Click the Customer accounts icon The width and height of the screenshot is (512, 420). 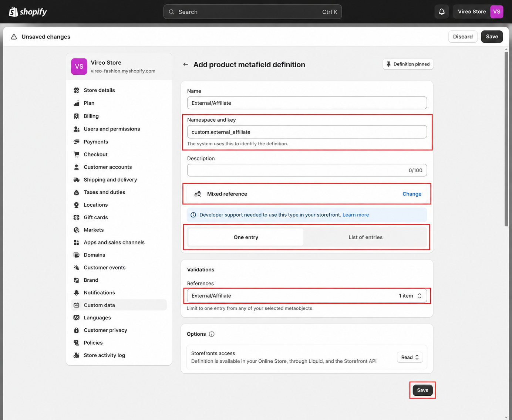coord(77,167)
